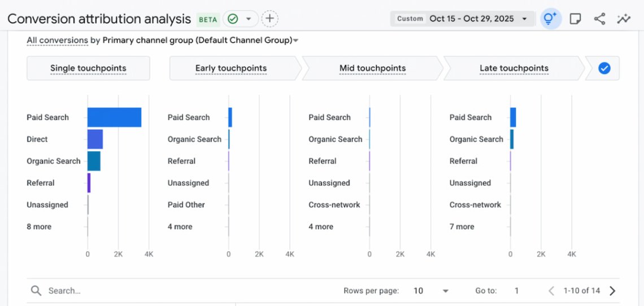Open the Rows per page dropdown

pyautogui.click(x=431, y=291)
